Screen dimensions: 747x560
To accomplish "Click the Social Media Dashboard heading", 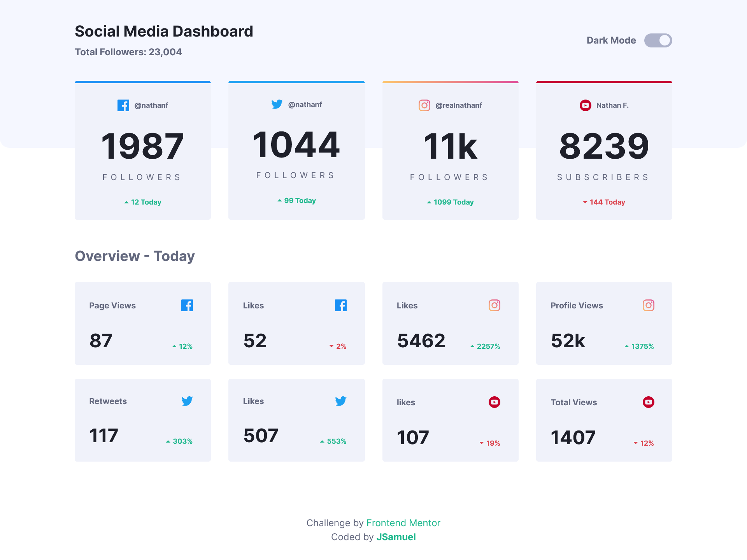I will click(x=164, y=31).
